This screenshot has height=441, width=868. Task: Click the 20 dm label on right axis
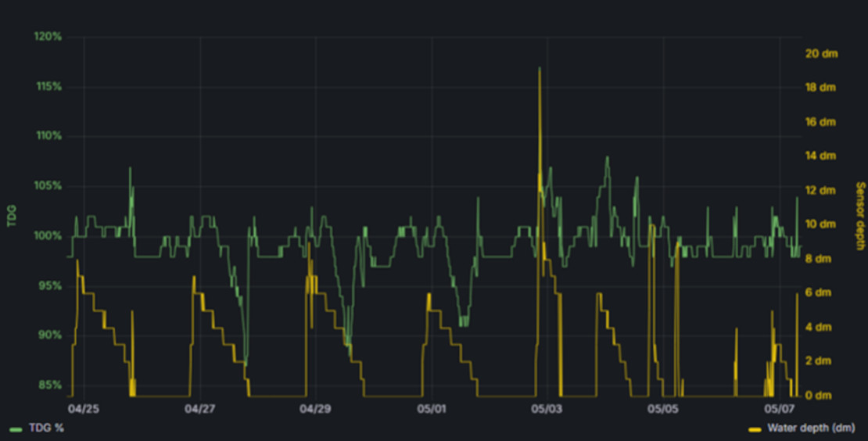(822, 54)
